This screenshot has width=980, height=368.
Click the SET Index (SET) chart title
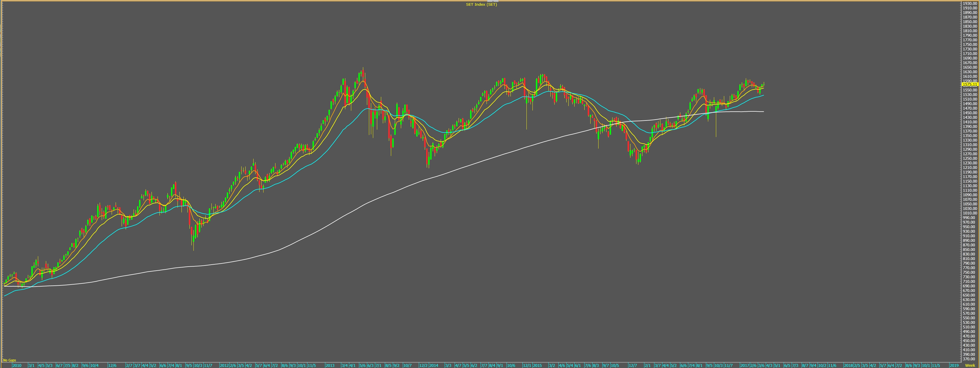(481, 5)
